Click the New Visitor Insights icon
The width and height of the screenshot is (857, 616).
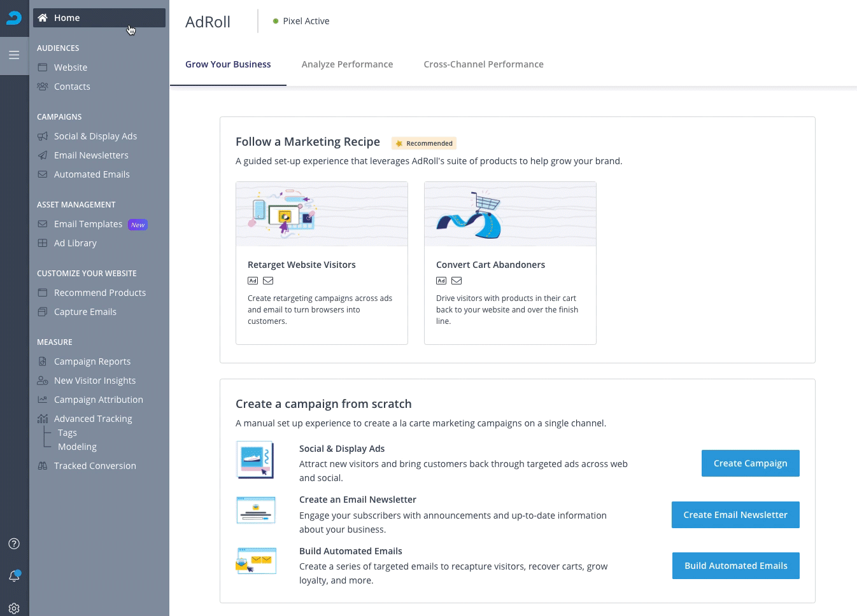(x=43, y=381)
